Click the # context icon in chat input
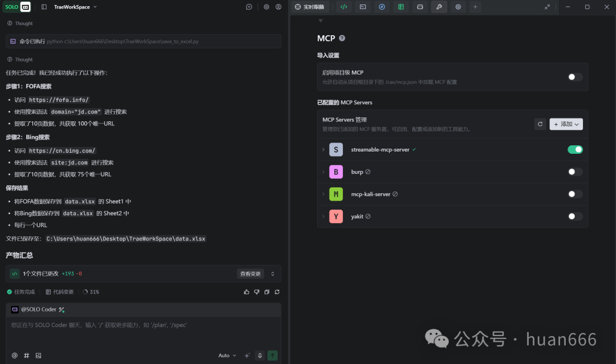This screenshot has height=364, width=616. click(x=26, y=355)
